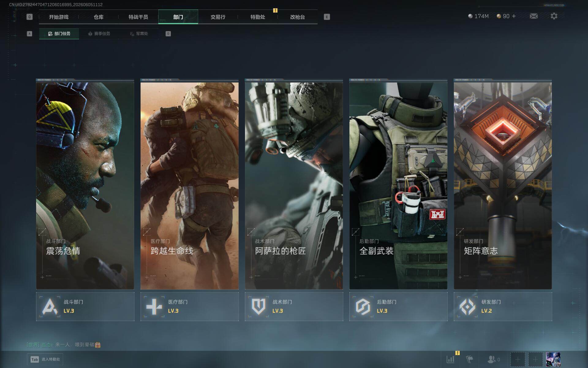The height and width of the screenshot is (368, 588).
Task: Click the flag icon in bottom bar
Action: [x=469, y=359]
